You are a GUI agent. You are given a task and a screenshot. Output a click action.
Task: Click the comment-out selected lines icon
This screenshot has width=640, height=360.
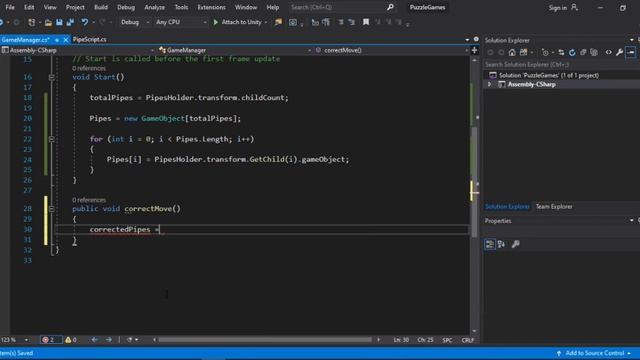point(315,22)
